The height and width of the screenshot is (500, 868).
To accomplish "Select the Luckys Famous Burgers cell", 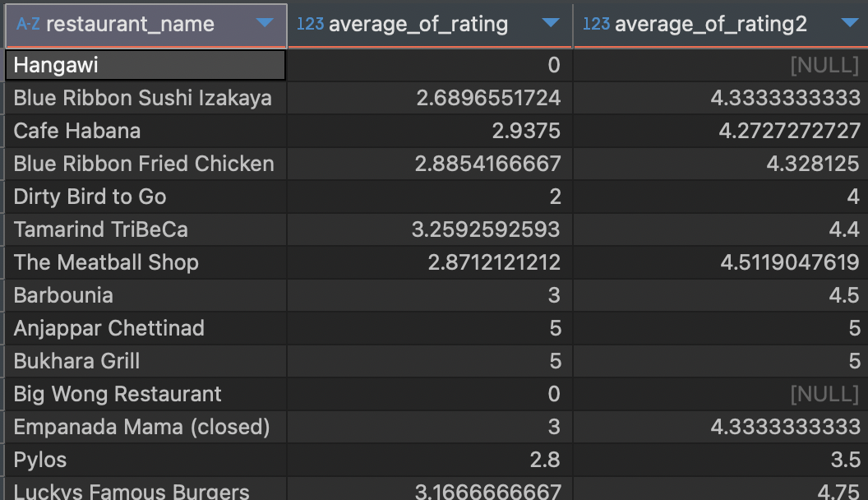I will coord(146,489).
